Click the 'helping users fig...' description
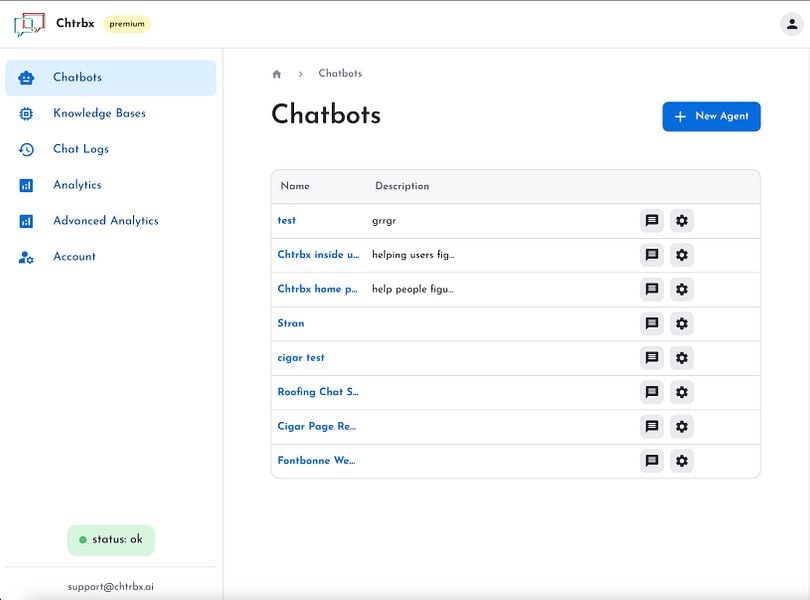810x600 pixels. [413, 255]
